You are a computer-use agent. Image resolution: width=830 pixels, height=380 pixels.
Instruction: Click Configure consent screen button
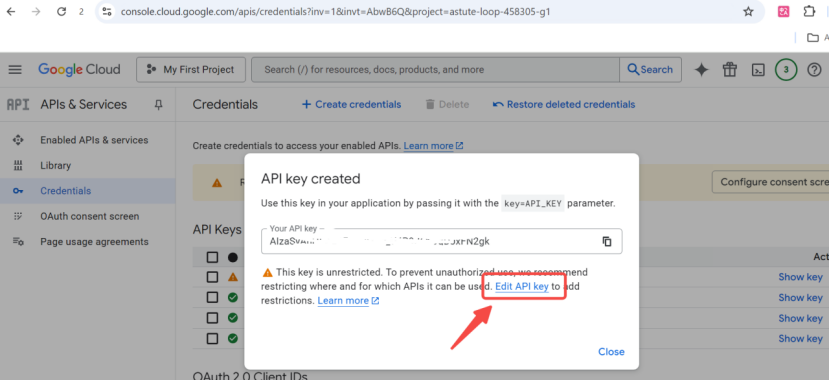click(771, 182)
